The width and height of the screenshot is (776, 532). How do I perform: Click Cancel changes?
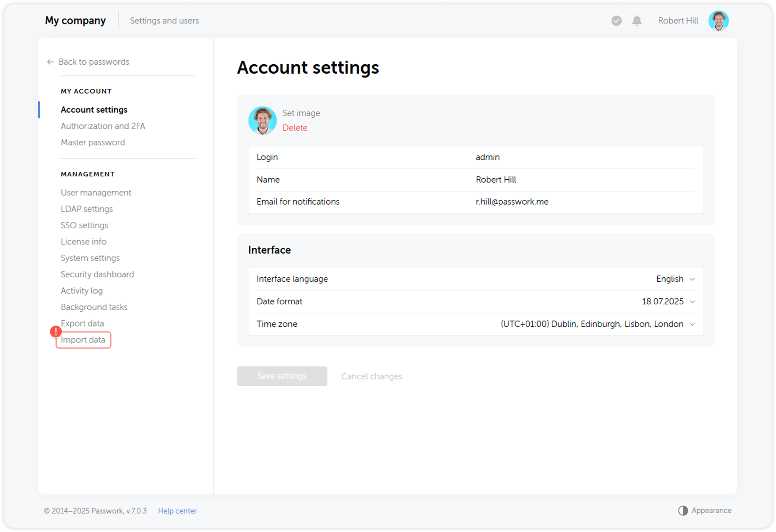pos(372,376)
